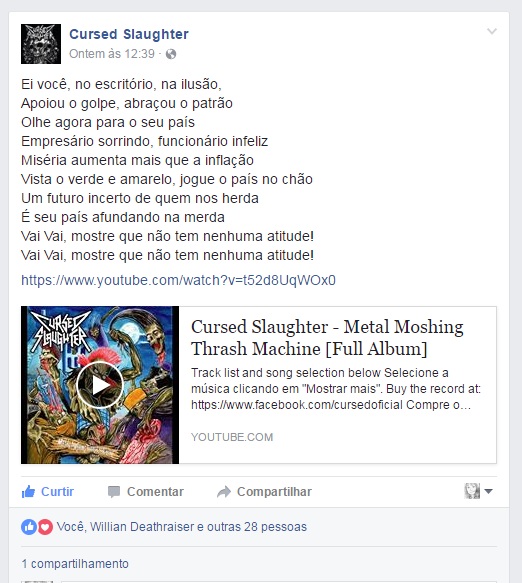Click the Cursed Slaughter page name
This screenshot has height=583, width=523.
coord(129,34)
